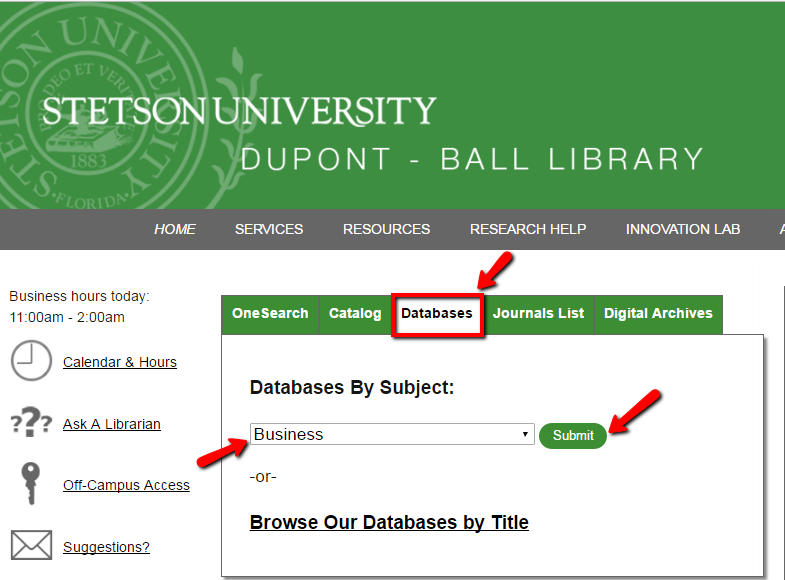Click the duPont - Ball Library heading
The image size is (785, 580).
click(472, 159)
